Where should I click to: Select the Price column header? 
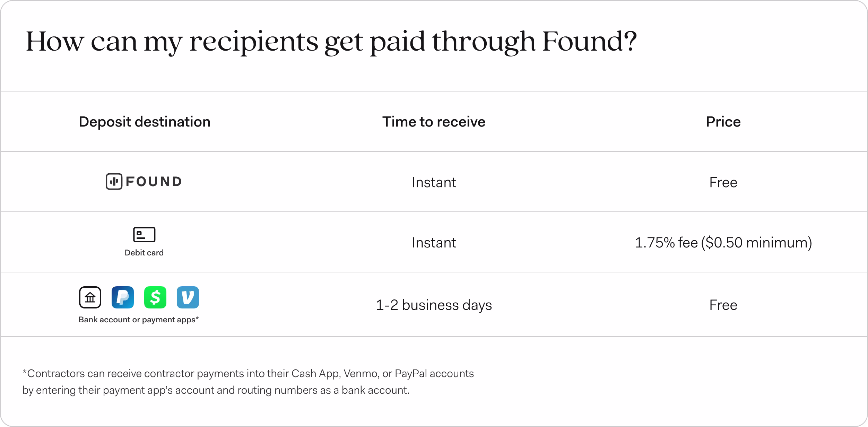tap(723, 122)
